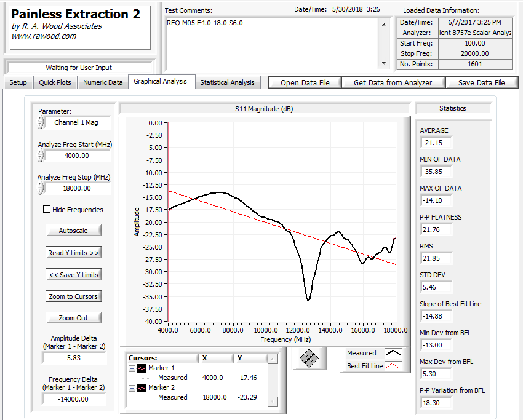Click the Open Data File button

(305, 82)
